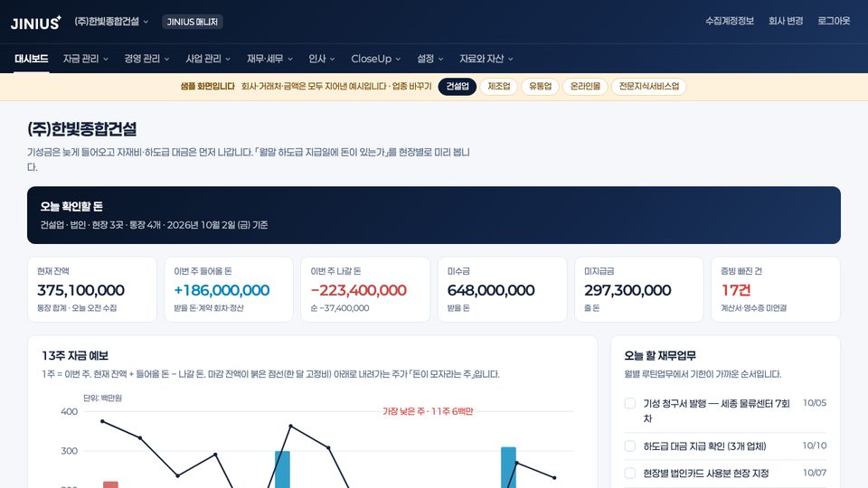
Task: Open the (주)한빛종합건설 company dropdown
Action: (x=111, y=22)
